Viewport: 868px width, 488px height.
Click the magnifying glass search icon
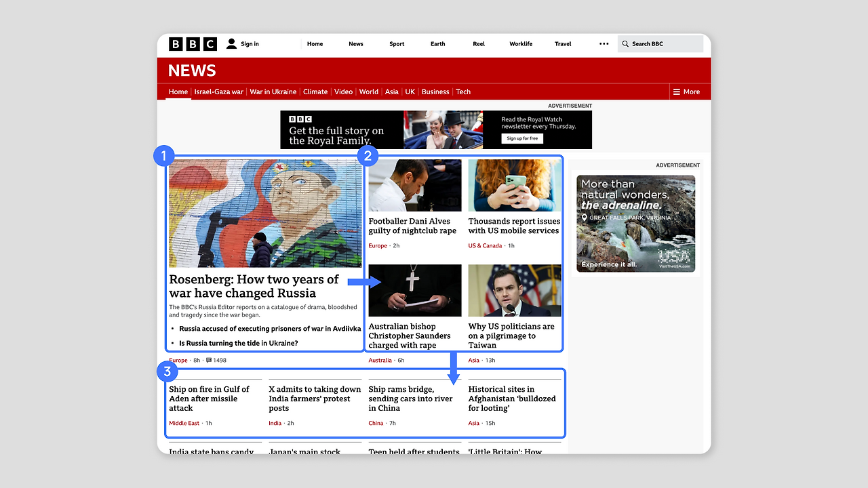coord(625,44)
